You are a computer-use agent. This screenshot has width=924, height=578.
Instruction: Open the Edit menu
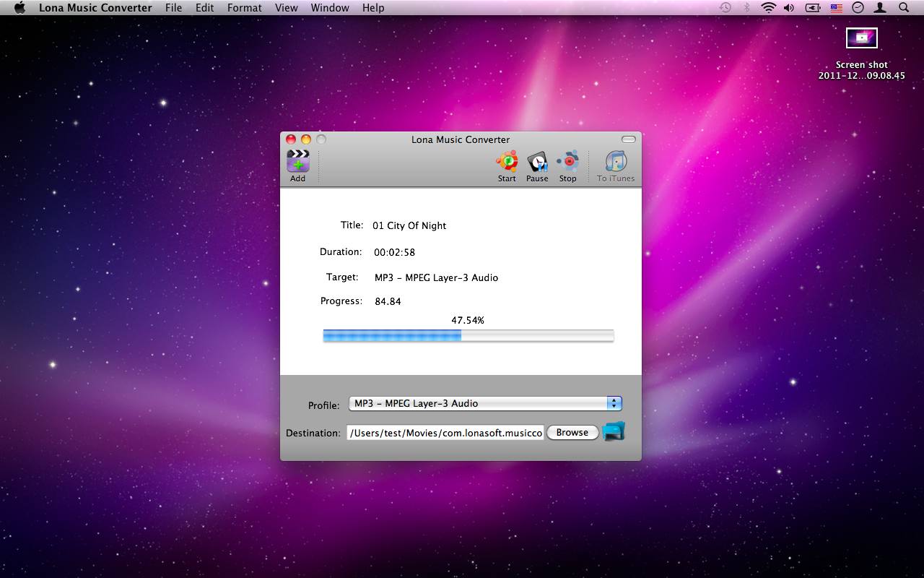(204, 8)
